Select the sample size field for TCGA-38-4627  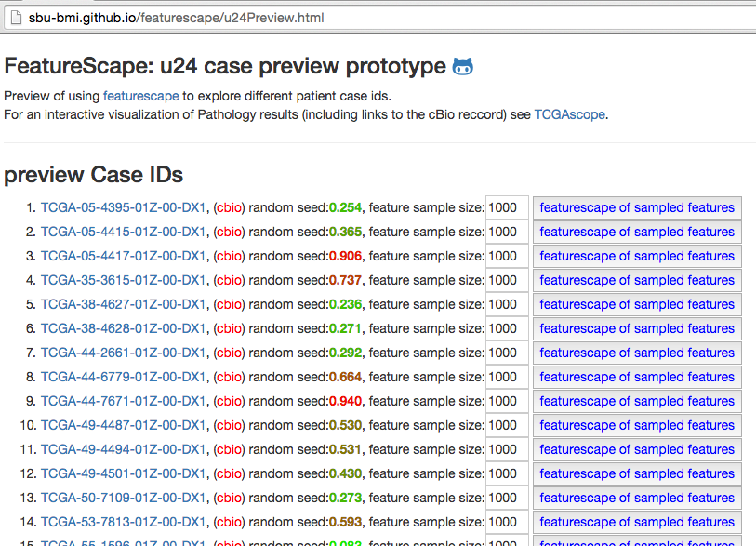(506, 304)
